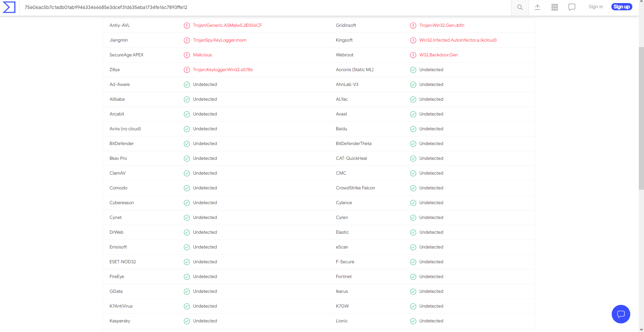The image size is (644, 332).
Task: Click the Avira (no cloud) vendor name
Action: coord(125,129)
